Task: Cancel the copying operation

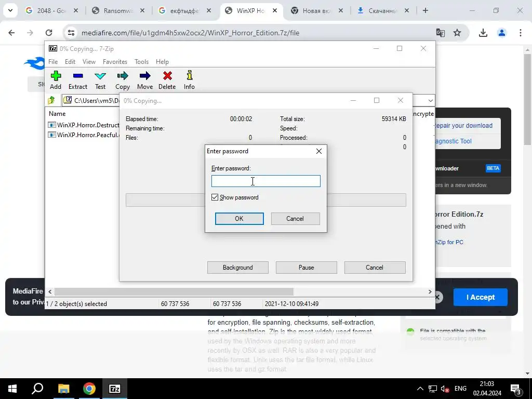Action: point(375,268)
